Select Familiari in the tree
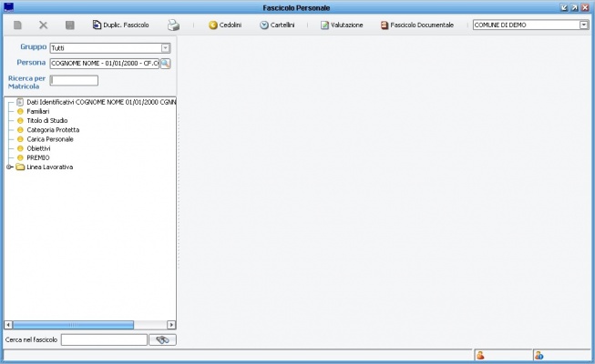Screen dimensions: 595x364 38,111
